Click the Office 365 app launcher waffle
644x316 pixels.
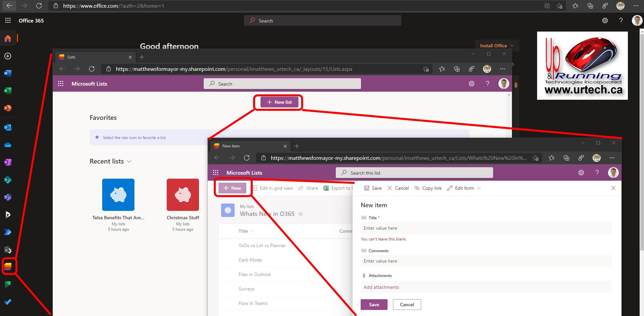8,20
